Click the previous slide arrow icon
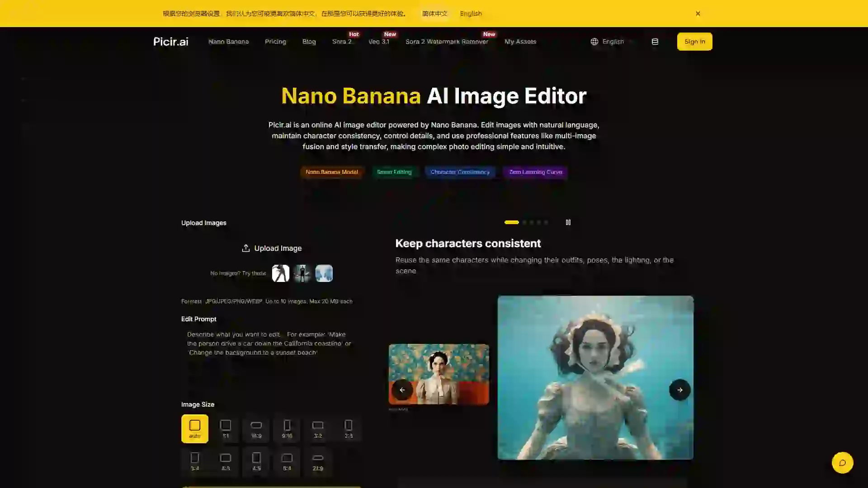 (402, 390)
